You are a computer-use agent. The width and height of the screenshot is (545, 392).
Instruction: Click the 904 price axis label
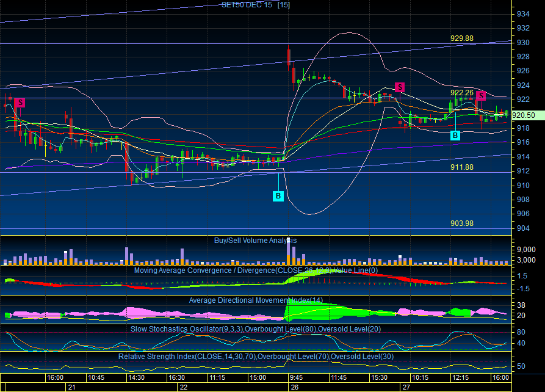tap(523, 228)
